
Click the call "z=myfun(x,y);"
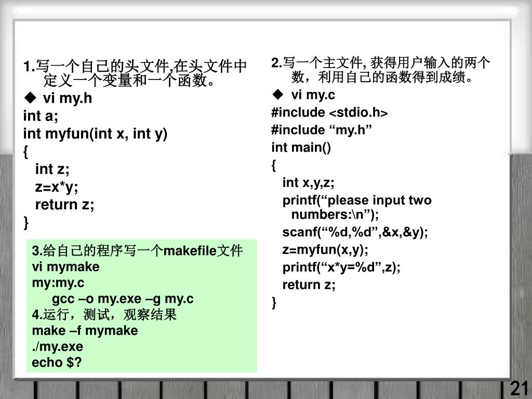click(x=325, y=250)
